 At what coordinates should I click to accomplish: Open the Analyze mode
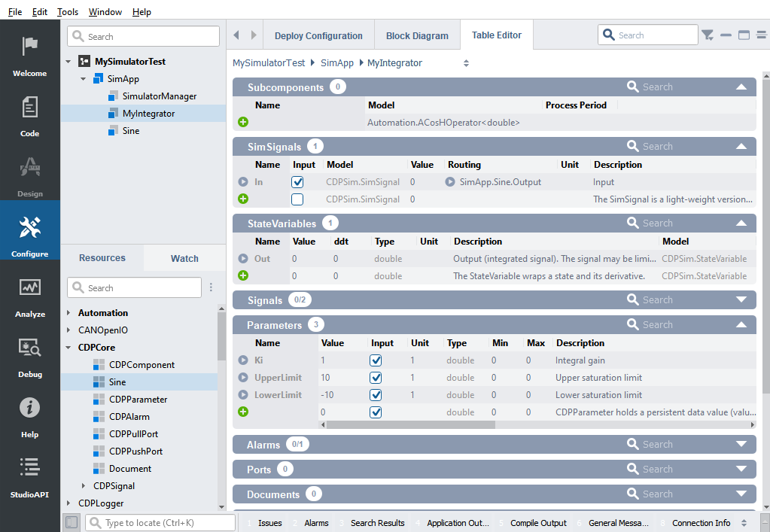(x=29, y=297)
